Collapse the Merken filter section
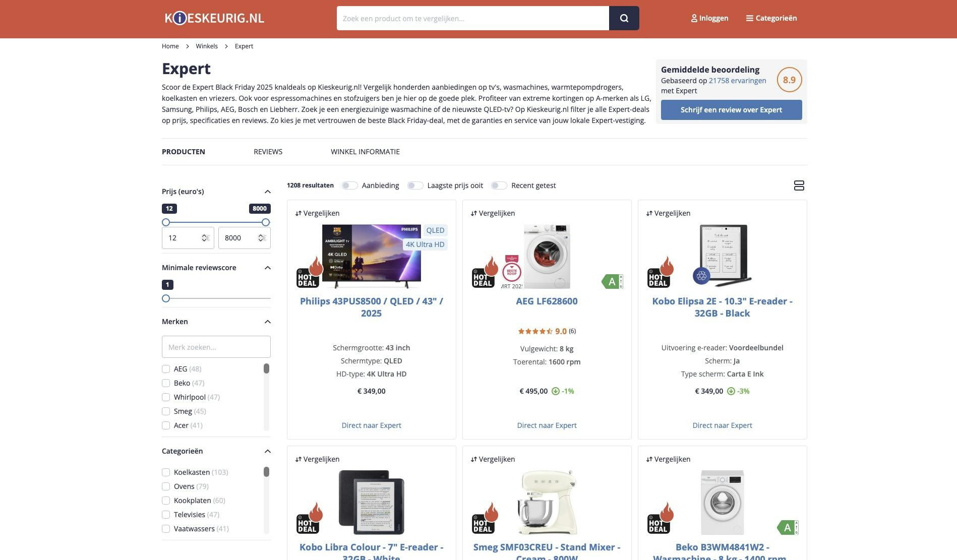Screen dimensions: 957x560 point(268,322)
